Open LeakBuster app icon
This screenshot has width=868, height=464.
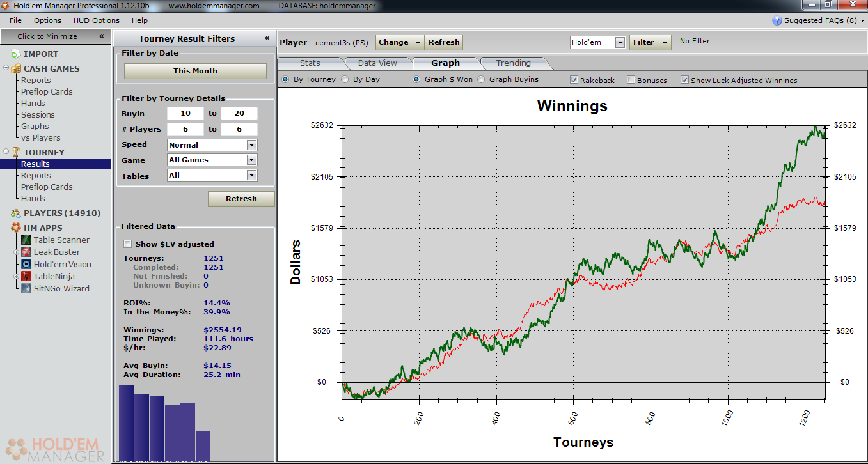tap(26, 252)
